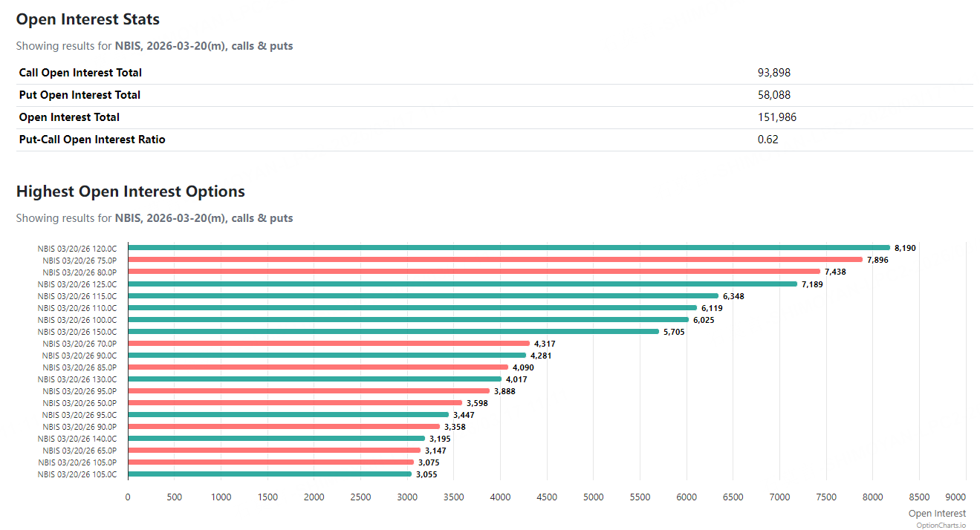Click the NBIS 03/20/26 140.0C axis label
The width and height of the screenshot is (980, 530).
[x=77, y=439]
